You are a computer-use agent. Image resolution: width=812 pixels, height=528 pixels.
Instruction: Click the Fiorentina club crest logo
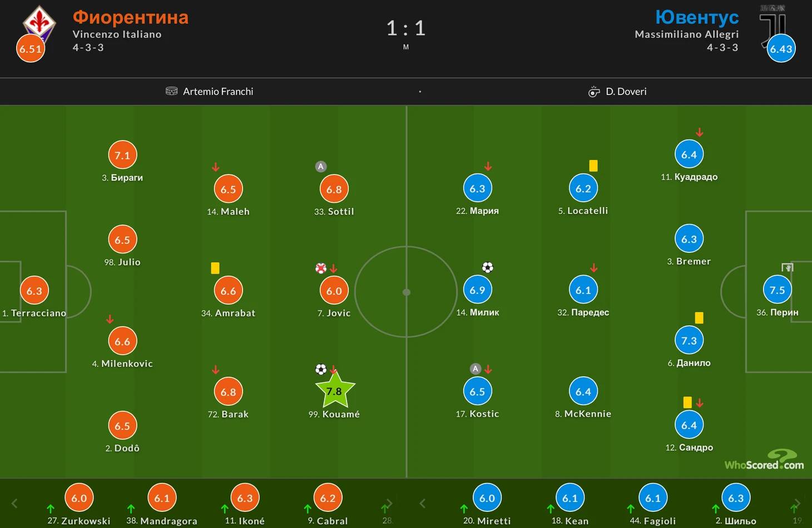(39, 25)
